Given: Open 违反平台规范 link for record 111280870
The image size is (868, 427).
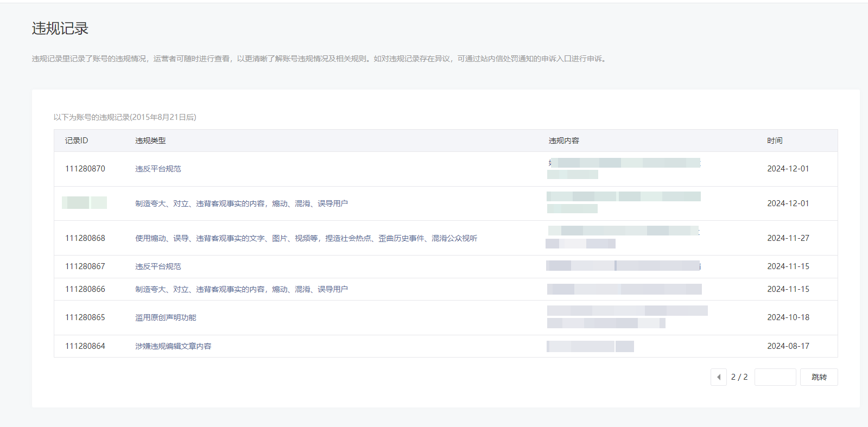Looking at the screenshot, I should click(x=158, y=169).
